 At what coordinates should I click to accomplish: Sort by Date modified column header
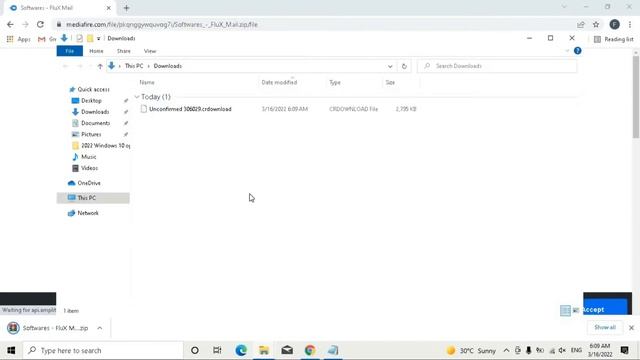(x=279, y=82)
